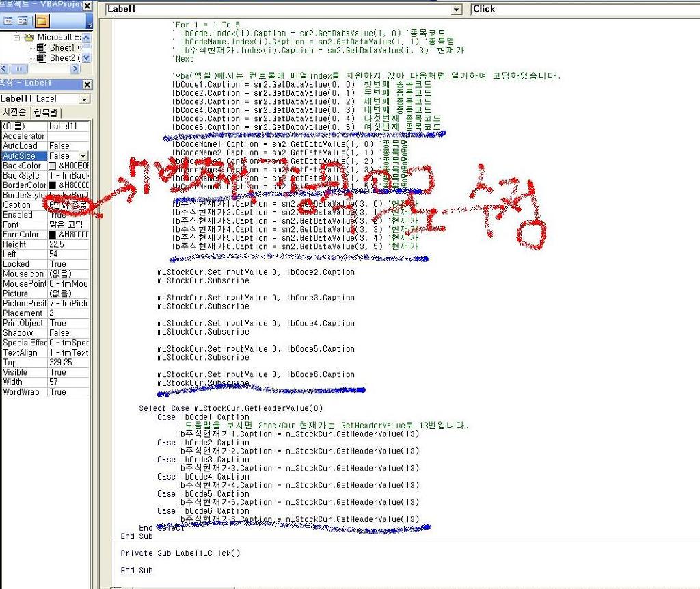Open the AutoSize value dropdown arrow
Image resolution: width=700 pixels, height=589 pixels.
coord(83,156)
